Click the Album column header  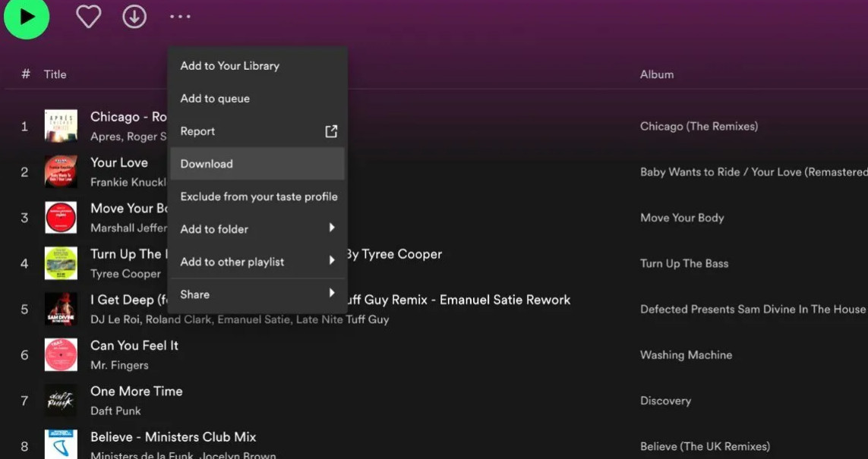click(657, 74)
